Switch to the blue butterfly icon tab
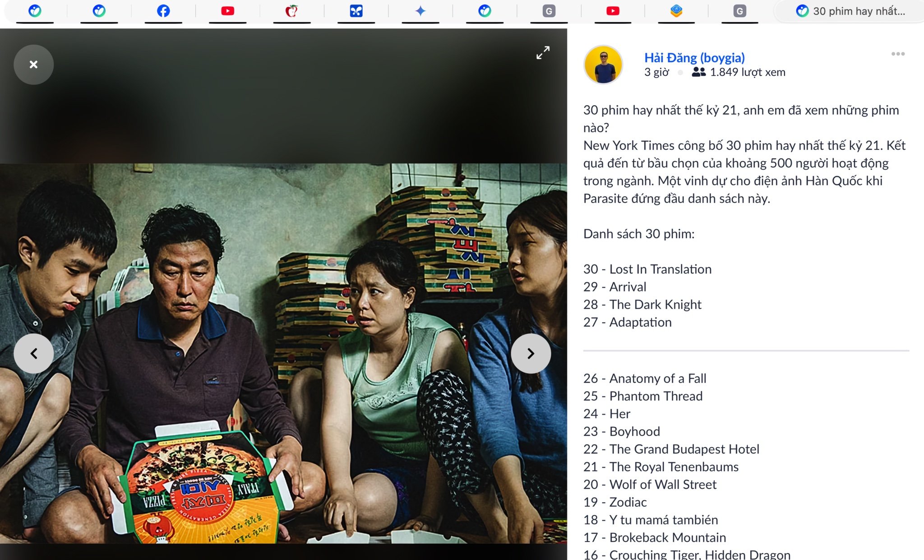 point(356,11)
